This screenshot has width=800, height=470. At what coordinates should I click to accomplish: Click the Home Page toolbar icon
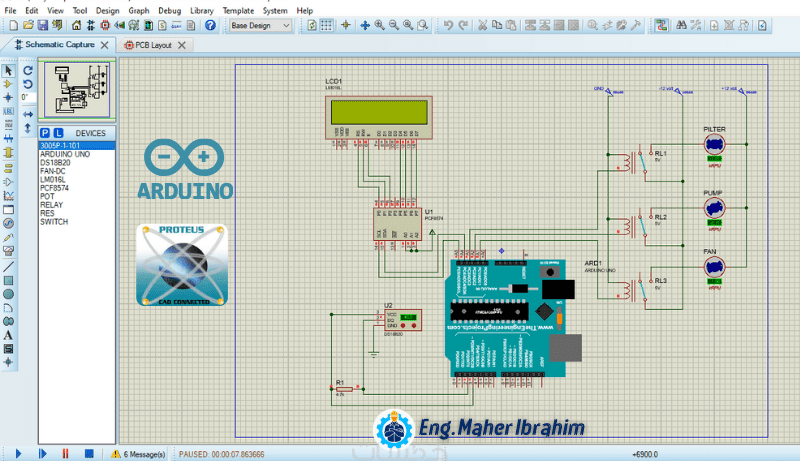(x=76, y=26)
